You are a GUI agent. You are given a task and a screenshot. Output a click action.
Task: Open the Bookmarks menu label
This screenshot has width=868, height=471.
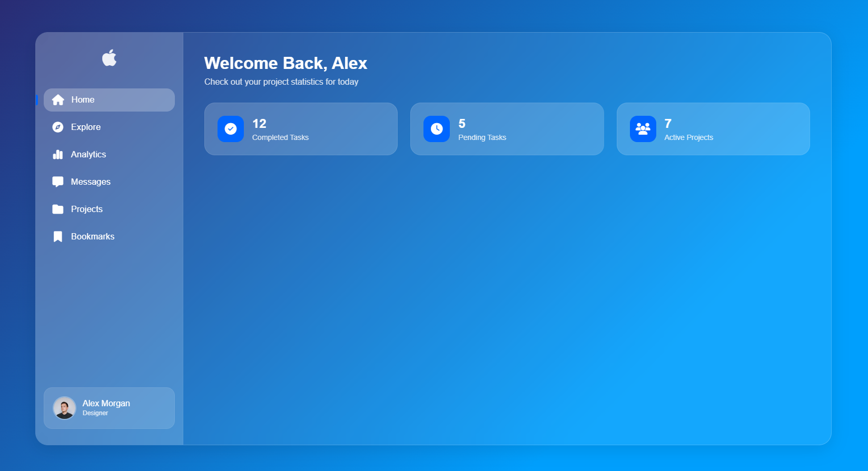coord(93,237)
